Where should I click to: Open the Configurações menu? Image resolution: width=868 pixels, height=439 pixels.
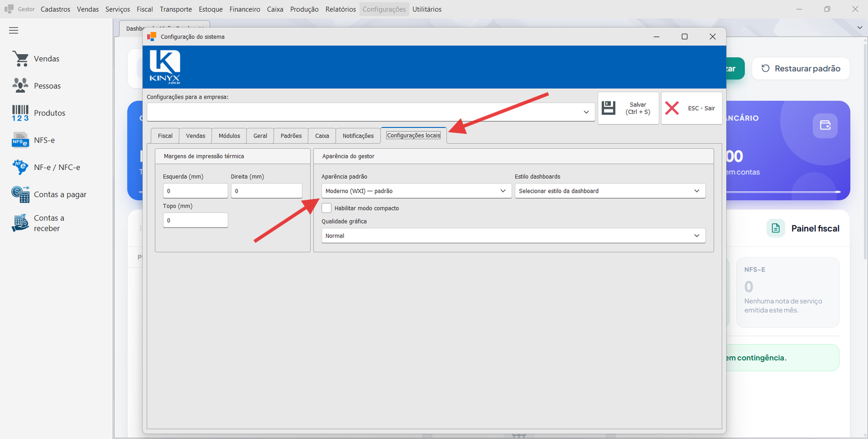[x=384, y=9]
